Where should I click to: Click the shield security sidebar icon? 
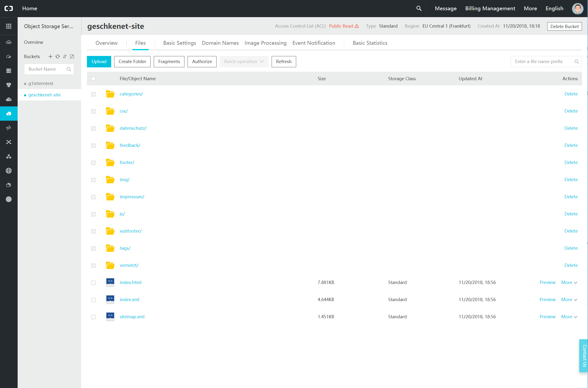[x=9, y=85]
